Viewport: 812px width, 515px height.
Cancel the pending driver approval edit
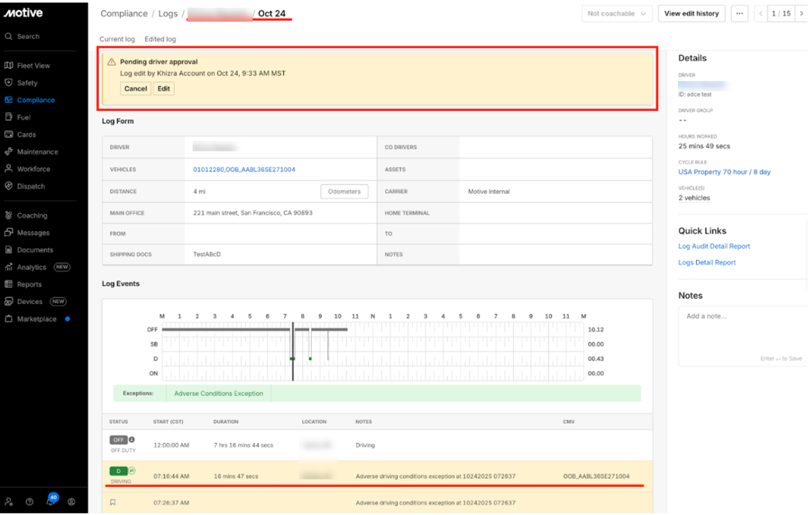click(x=135, y=89)
